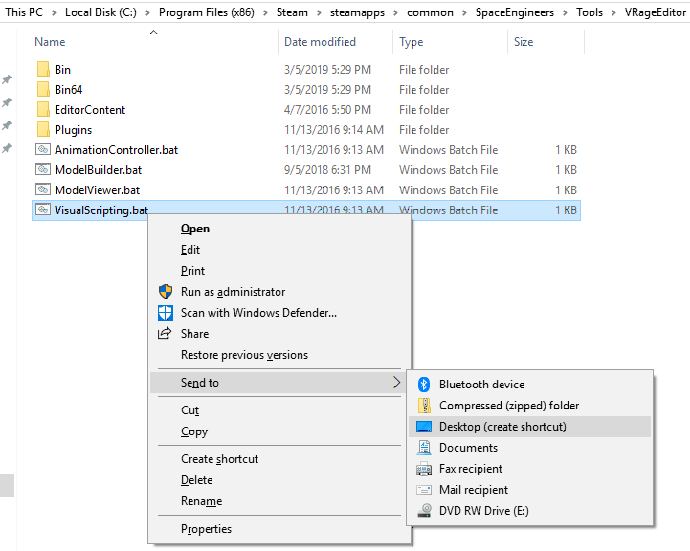
Task: Click the Windows Defender shield icon
Action: (x=166, y=313)
